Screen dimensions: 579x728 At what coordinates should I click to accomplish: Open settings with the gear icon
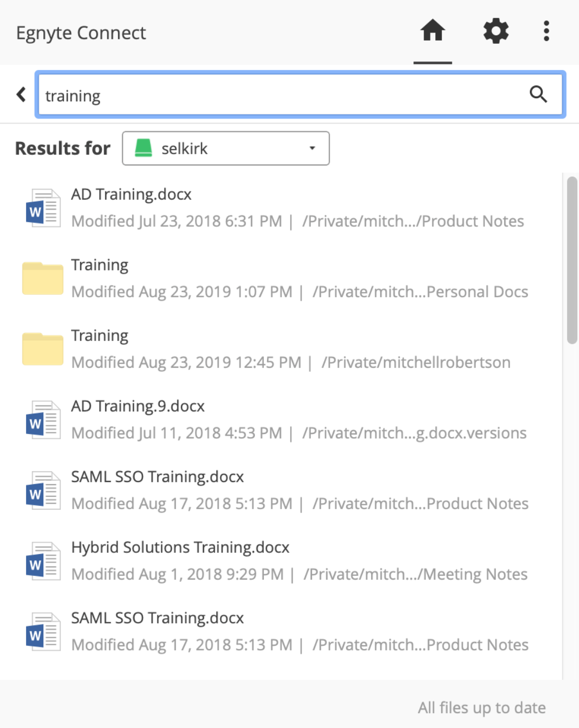pyautogui.click(x=496, y=31)
